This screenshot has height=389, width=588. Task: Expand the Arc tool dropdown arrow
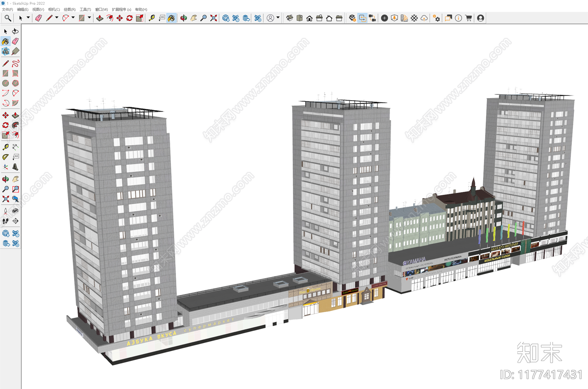pos(73,18)
